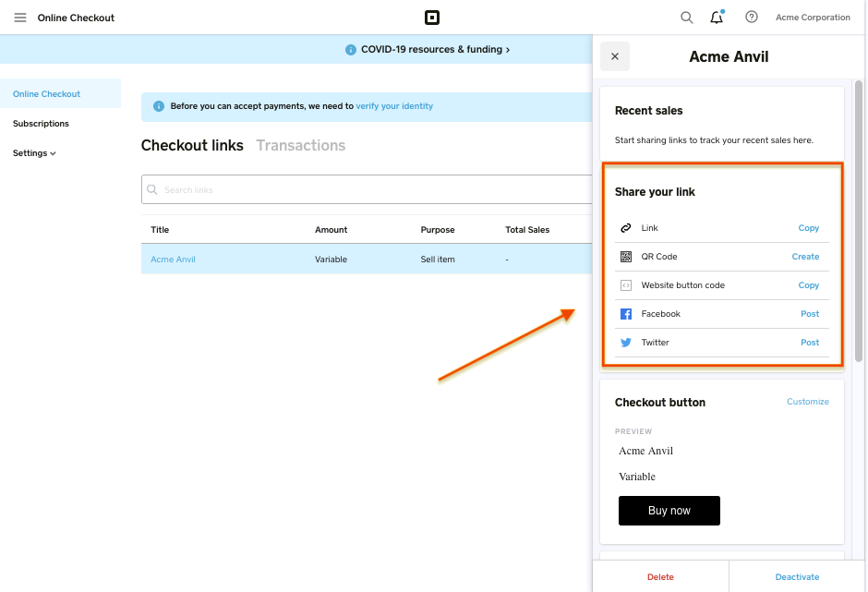Click the chain link icon
The image size is (868, 592).
[626, 228]
